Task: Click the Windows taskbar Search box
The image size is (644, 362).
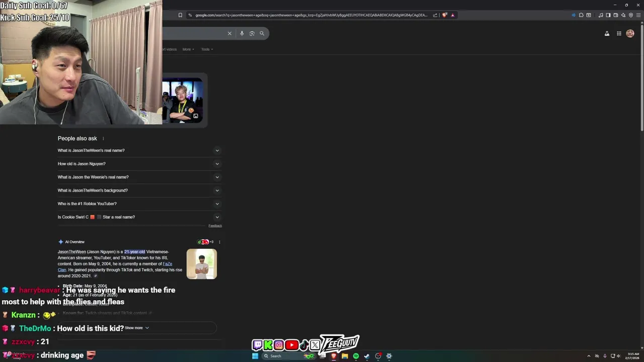Action: point(288,356)
